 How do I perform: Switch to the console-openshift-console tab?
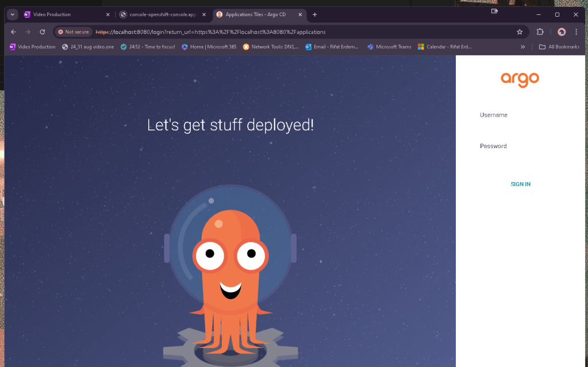pyautogui.click(x=162, y=14)
